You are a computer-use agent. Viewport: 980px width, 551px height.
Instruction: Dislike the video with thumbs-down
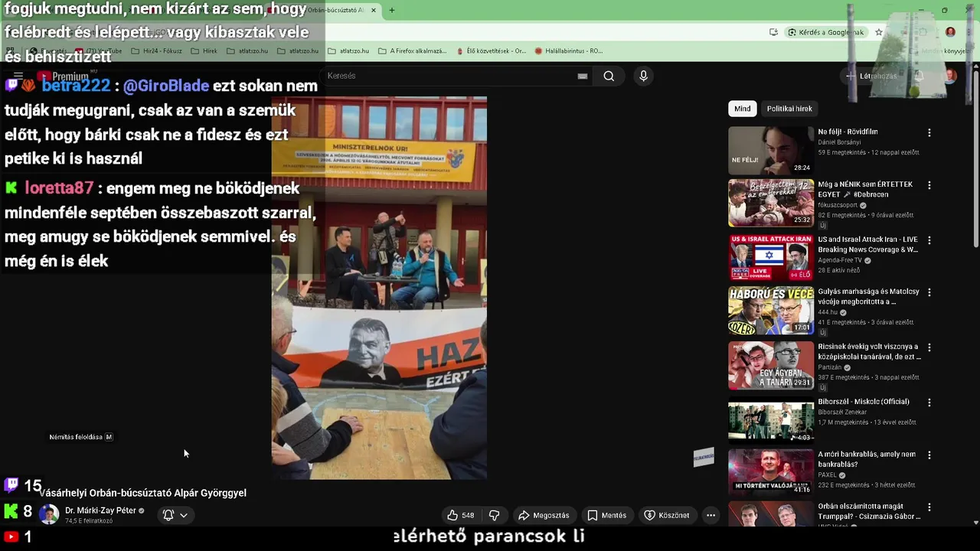click(x=494, y=515)
